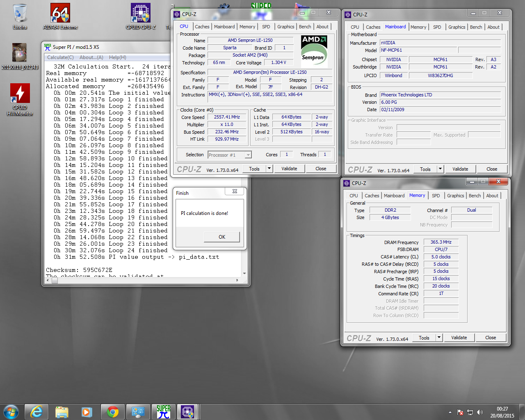Image resolution: width=525 pixels, height=420 pixels.
Task: Select the Mainboard tab in the front CPU-Z window
Action: [224, 27]
